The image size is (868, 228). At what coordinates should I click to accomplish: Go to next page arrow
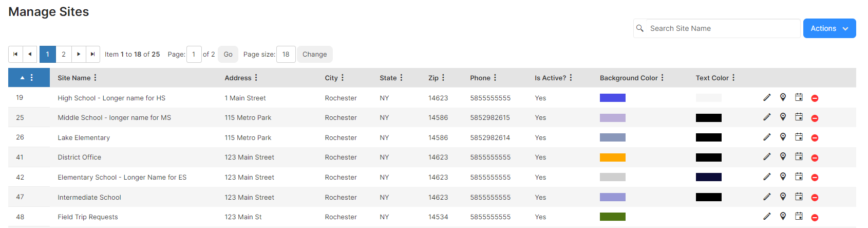pyautogui.click(x=78, y=54)
